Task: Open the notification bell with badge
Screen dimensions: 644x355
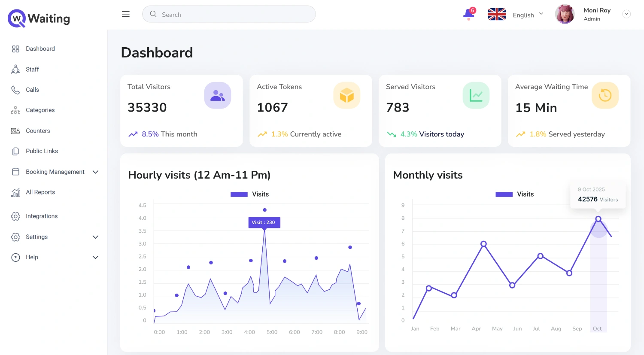Action: pos(468,14)
